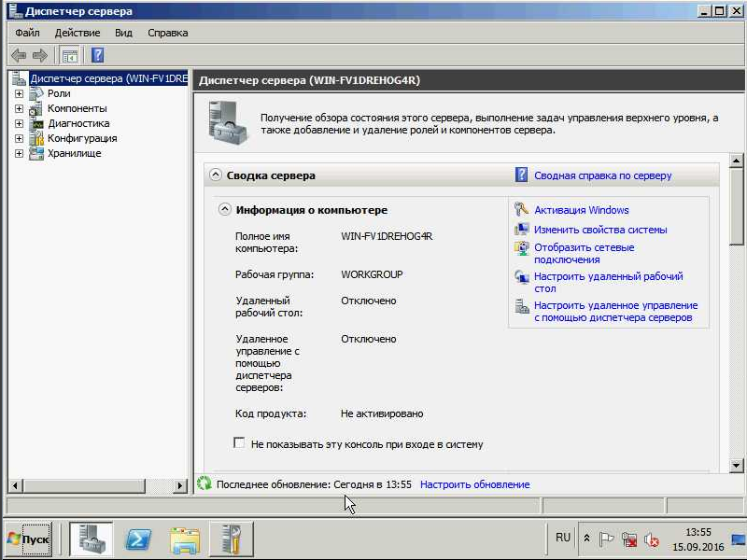Image resolution: width=747 pixels, height=560 pixels.
Task: Click the Хранилище icon in the tree
Action: pyautogui.click(x=36, y=153)
